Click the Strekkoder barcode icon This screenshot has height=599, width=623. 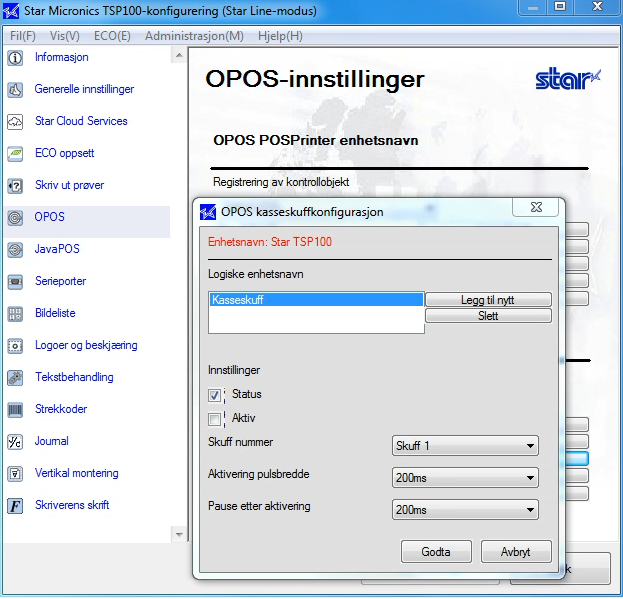tap(15, 410)
